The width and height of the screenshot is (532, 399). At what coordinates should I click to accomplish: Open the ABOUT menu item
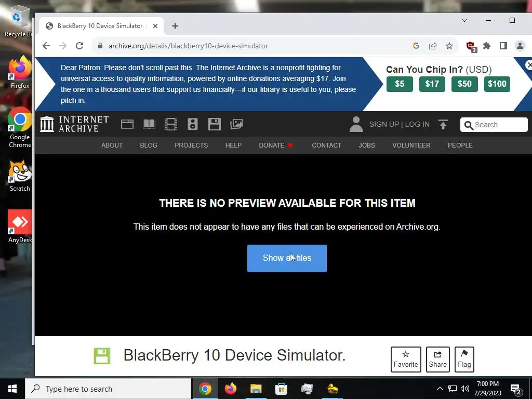click(112, 145)
